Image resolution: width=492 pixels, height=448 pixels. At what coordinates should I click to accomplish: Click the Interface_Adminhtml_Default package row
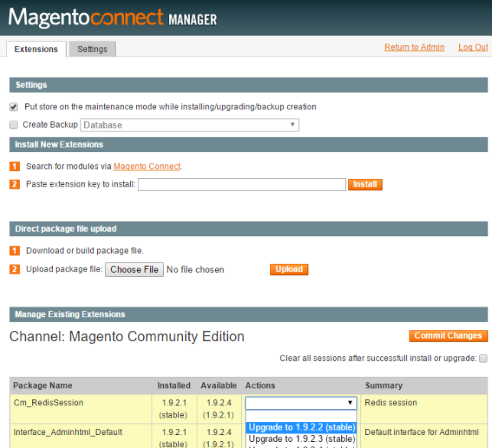(x=67, y=432)
